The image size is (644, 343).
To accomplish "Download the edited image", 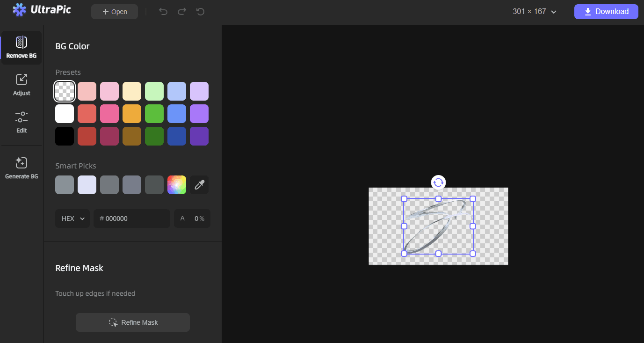I will click(x=606, y=11).
